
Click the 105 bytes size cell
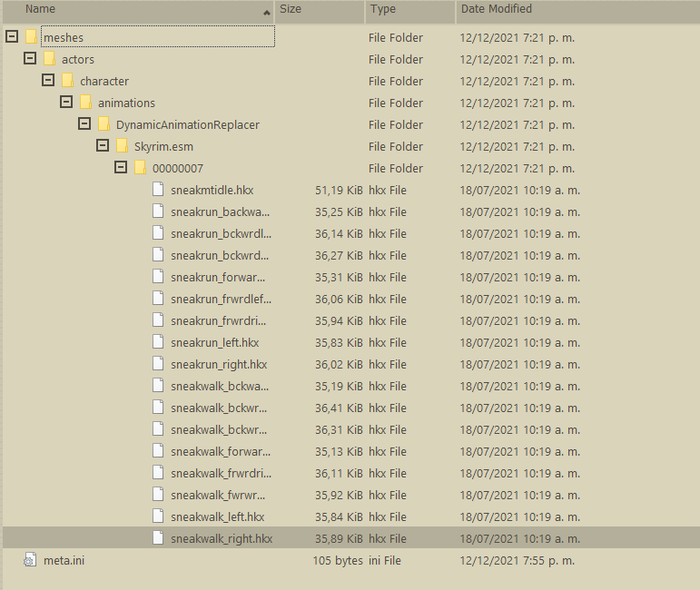coord(338,561)
